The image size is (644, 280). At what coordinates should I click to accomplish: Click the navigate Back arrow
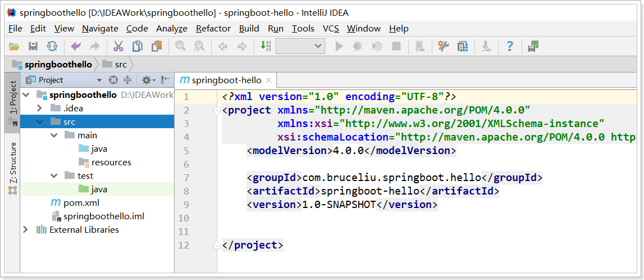click(222, 47)
